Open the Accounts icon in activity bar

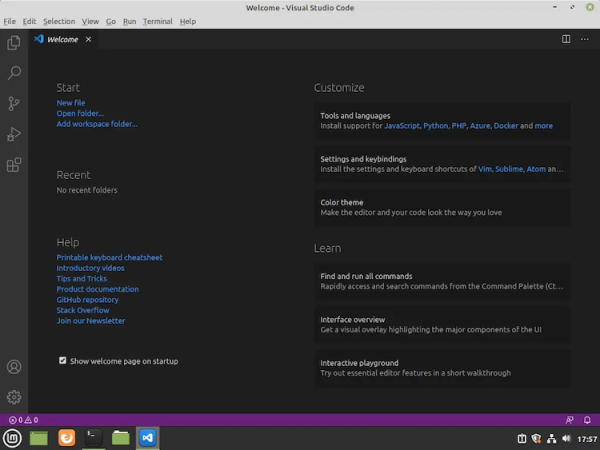click(x=14, y=367)
